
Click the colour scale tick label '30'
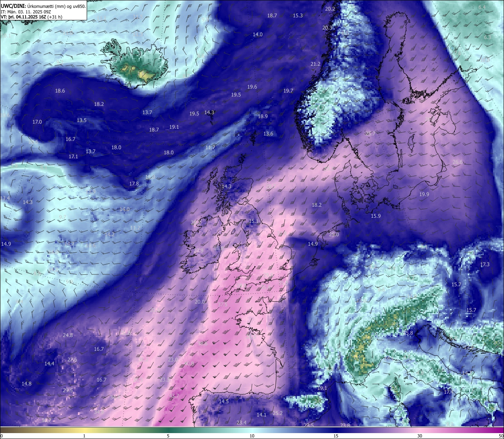click(x=420, y=436)
